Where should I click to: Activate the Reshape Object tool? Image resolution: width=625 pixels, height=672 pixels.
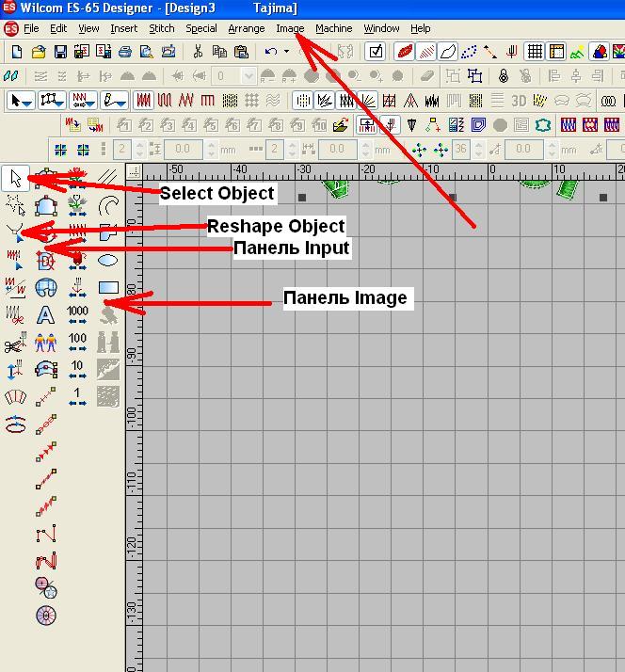point(15,230)
